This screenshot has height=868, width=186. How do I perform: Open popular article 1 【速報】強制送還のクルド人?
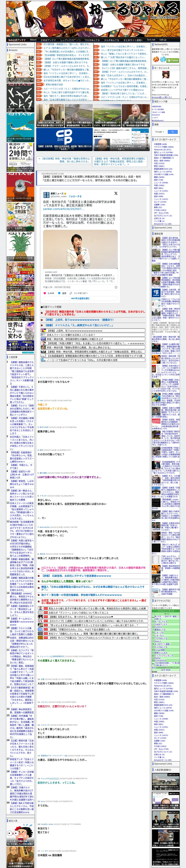click(x=22, y=373)
